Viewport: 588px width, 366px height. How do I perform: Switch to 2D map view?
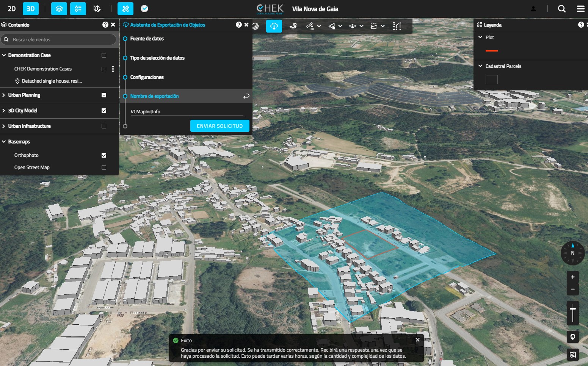(12, 9)
